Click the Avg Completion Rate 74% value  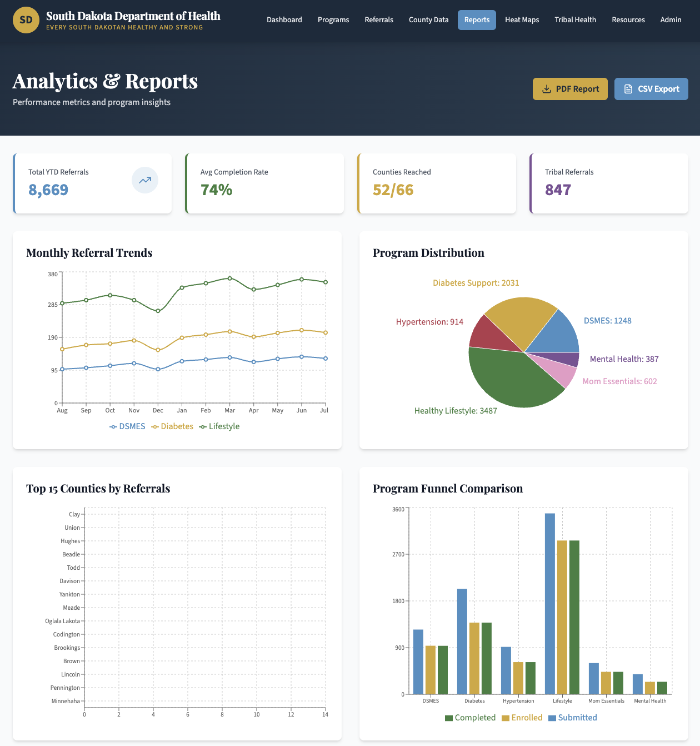216,190
